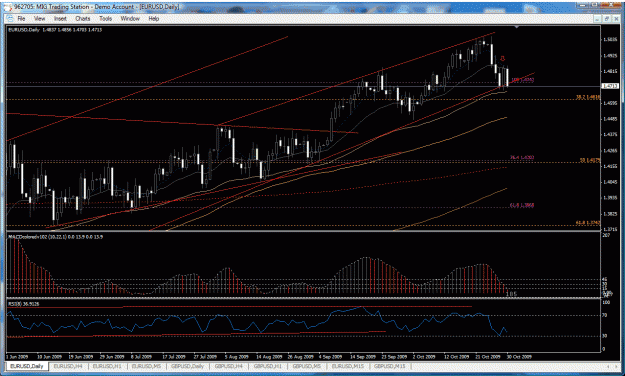Click the RSI 70 level scale label
This screenshot has height=376, width=625.
(x=605, y=315)
